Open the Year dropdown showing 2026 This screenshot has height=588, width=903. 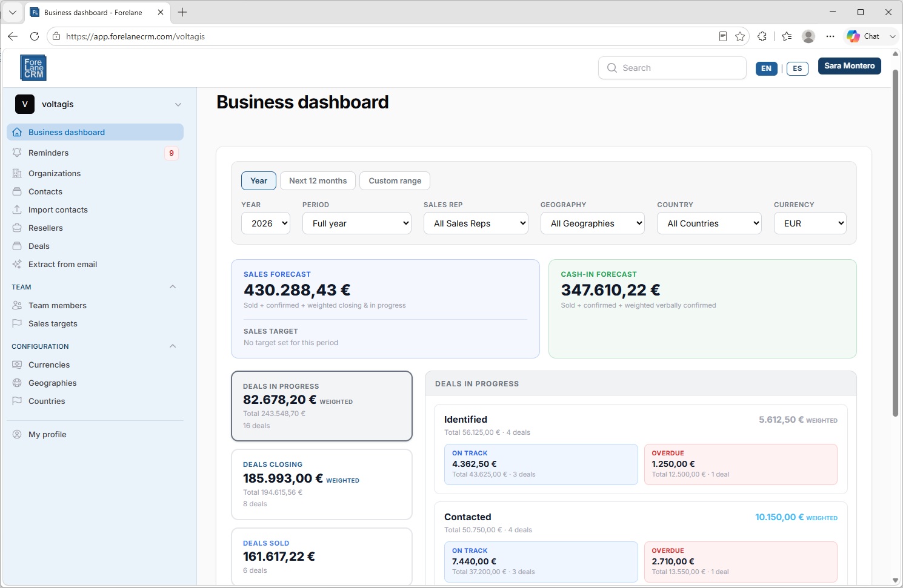click(265, 223)
